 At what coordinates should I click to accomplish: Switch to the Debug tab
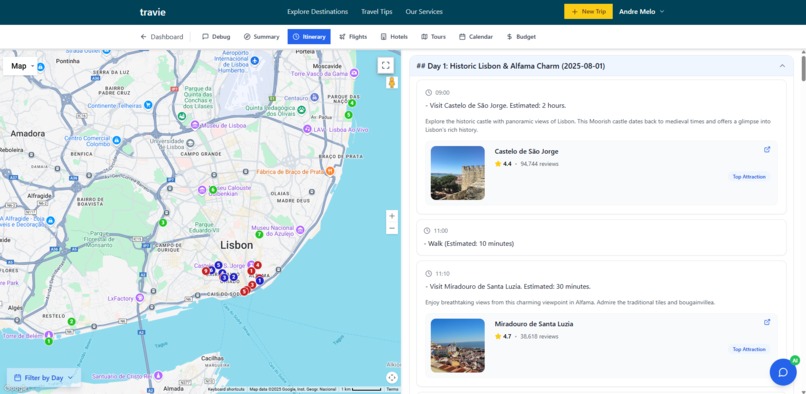click(x=216, y=37)
